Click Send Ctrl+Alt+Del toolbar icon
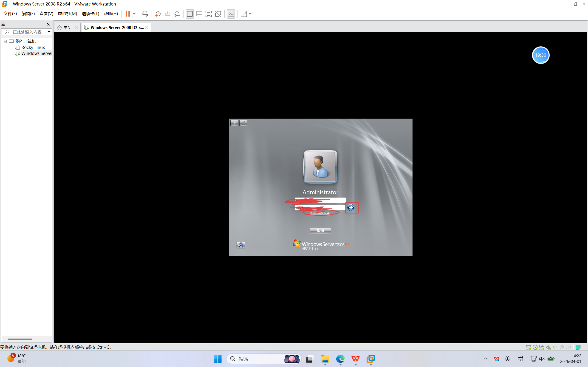 145,14
